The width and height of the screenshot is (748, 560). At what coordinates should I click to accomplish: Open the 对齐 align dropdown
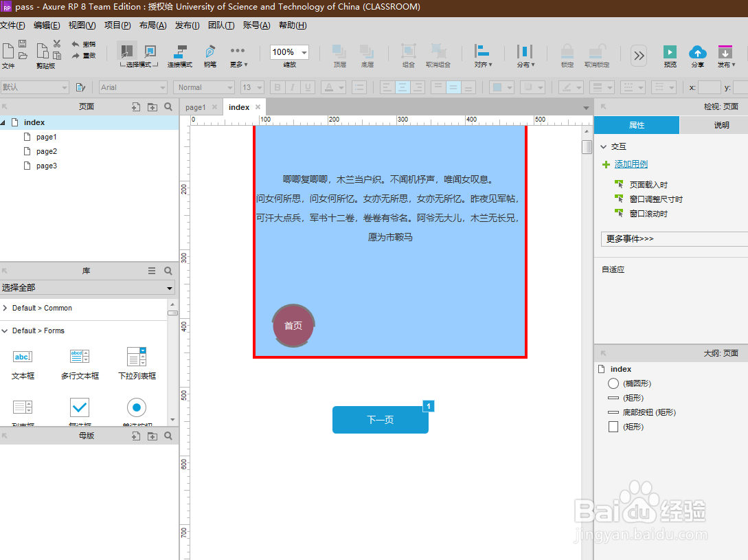pyautogui.click(x=483, y=56)
